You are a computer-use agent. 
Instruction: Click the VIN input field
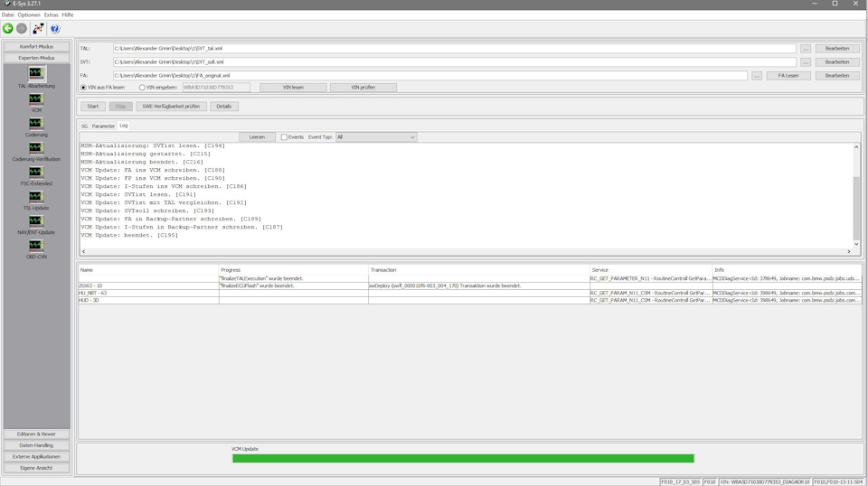coord(216,88)
